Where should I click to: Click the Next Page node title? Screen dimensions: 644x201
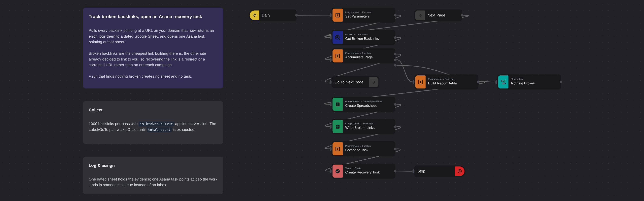pyautogui.click(x=436, y=15)
